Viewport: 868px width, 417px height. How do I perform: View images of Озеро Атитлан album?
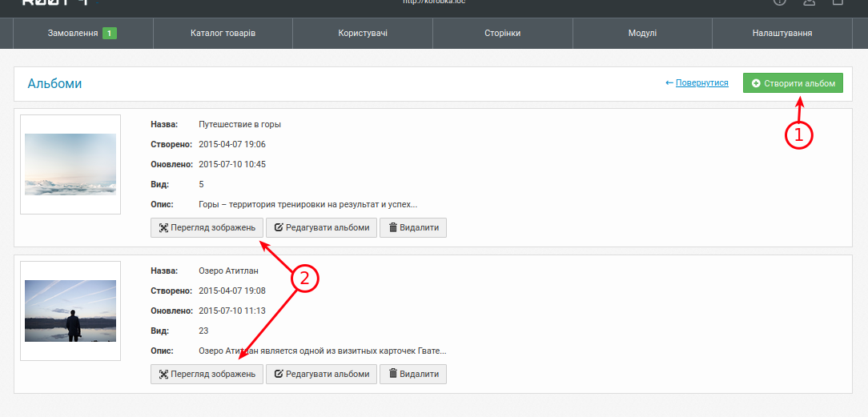coord(207,374)
